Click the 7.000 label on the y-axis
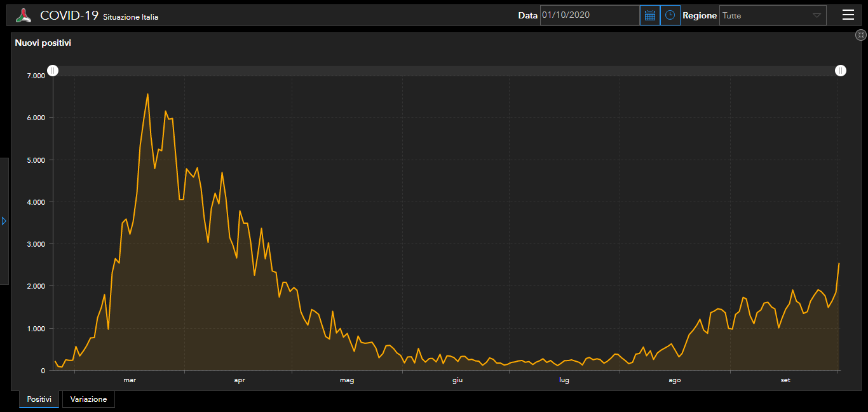Image resolution: width=868 pixels, height=412 pixels. coord(36,76)
